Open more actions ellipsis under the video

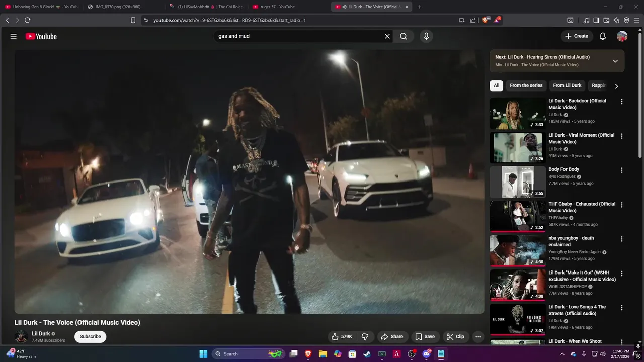tap(478, 337)
